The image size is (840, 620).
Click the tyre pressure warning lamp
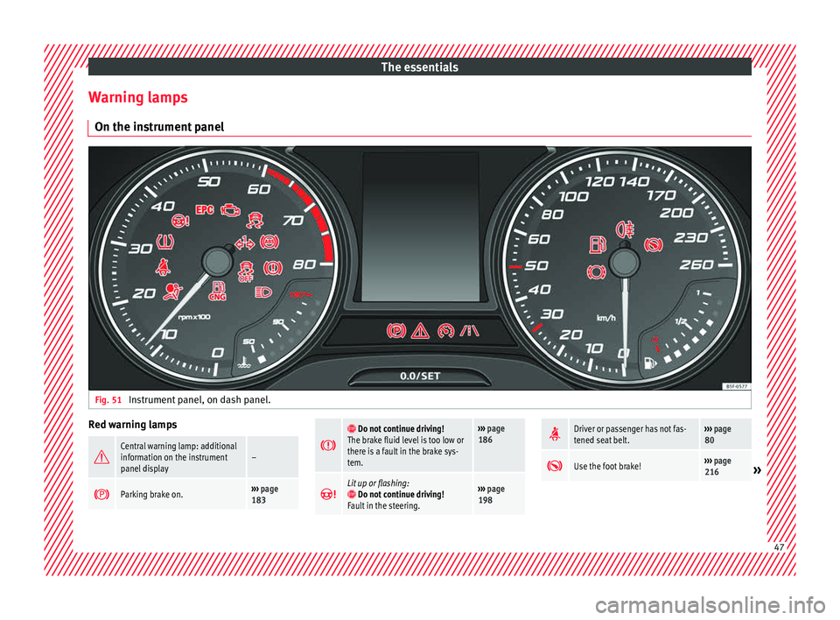tap(165, 242)
